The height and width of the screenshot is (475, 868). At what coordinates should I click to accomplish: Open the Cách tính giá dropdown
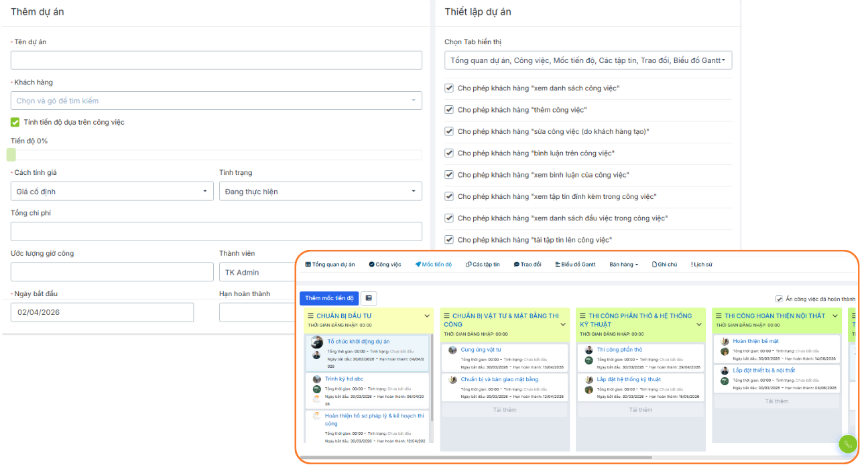coord(112,192)
